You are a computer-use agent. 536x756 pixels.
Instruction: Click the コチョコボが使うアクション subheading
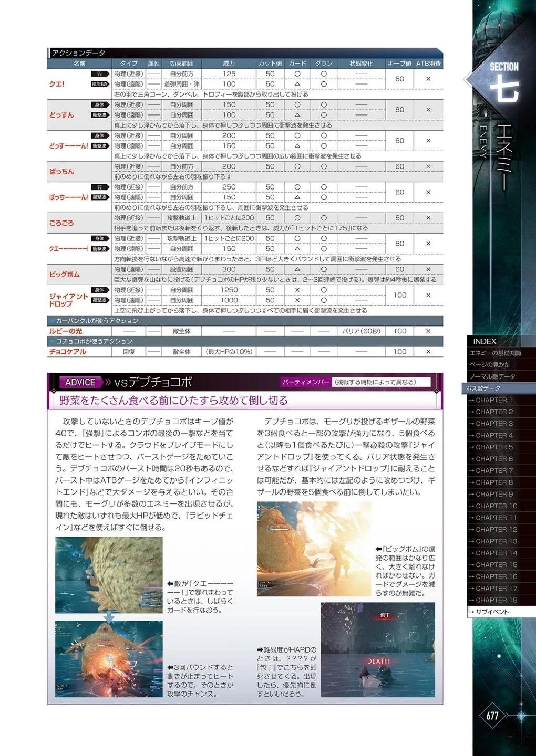tap(94, 341)
